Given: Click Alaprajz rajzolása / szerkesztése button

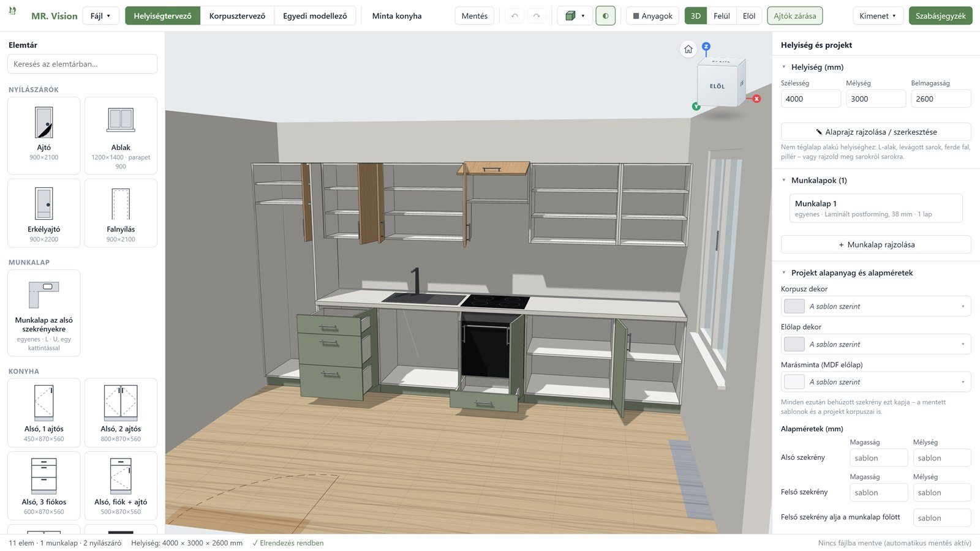Looking at the screenshot, I should tap(876, 132).
